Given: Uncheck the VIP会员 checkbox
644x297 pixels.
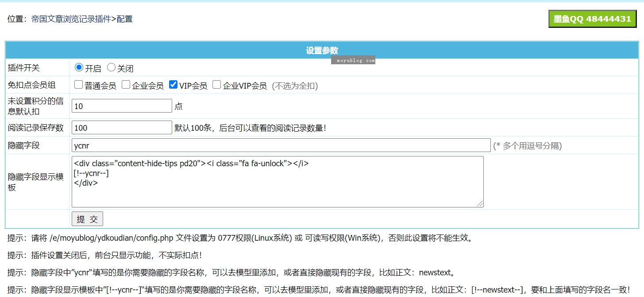Looking at the screenshot, I should click(174, 85).
